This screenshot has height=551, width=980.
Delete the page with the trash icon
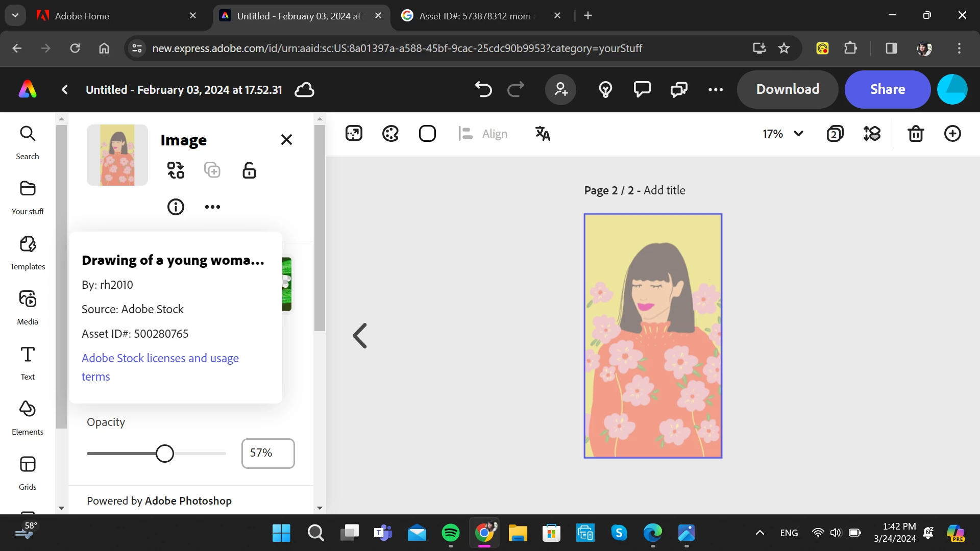pyautogui.click(x=916, y=134)
